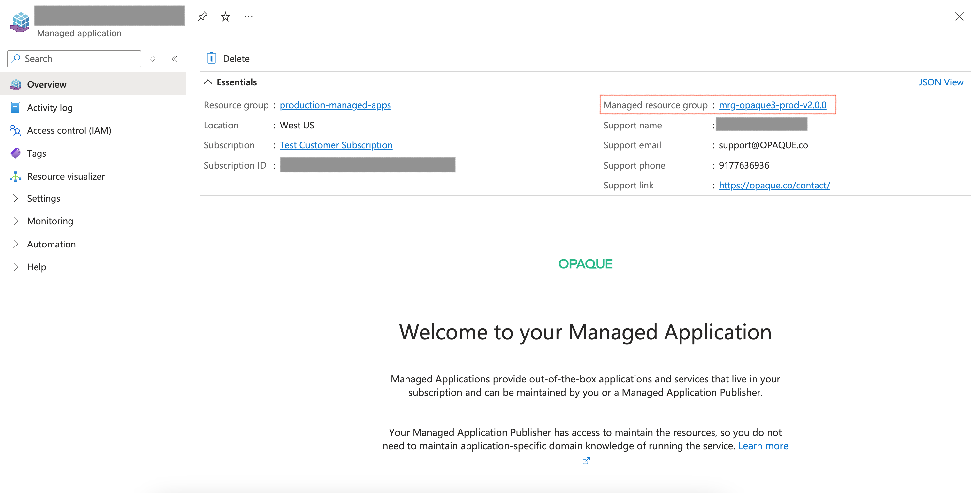Pin the managed application to dashboard

[x=202, y=16]
